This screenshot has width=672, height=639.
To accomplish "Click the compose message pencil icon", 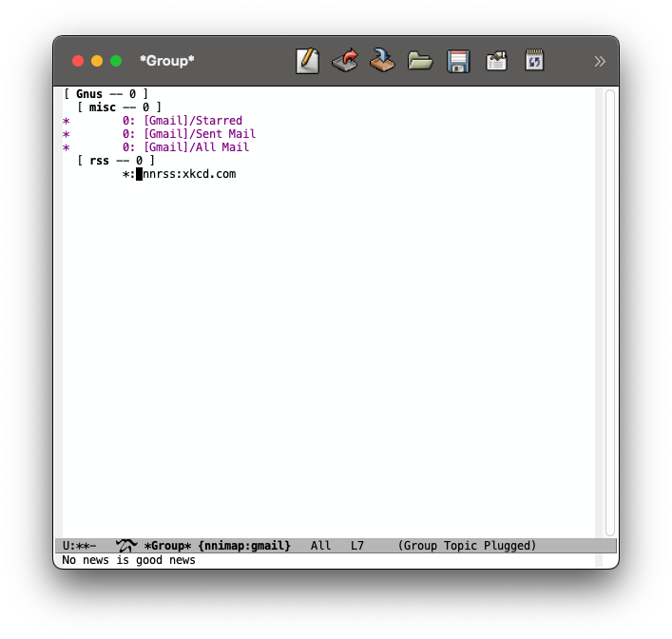I will click(307, 61).
